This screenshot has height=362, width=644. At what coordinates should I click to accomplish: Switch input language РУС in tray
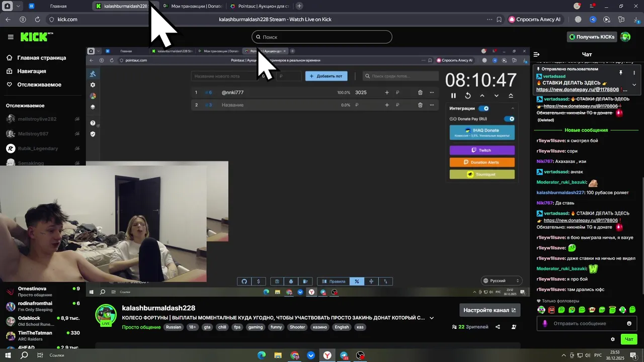[x=599, y=355]
